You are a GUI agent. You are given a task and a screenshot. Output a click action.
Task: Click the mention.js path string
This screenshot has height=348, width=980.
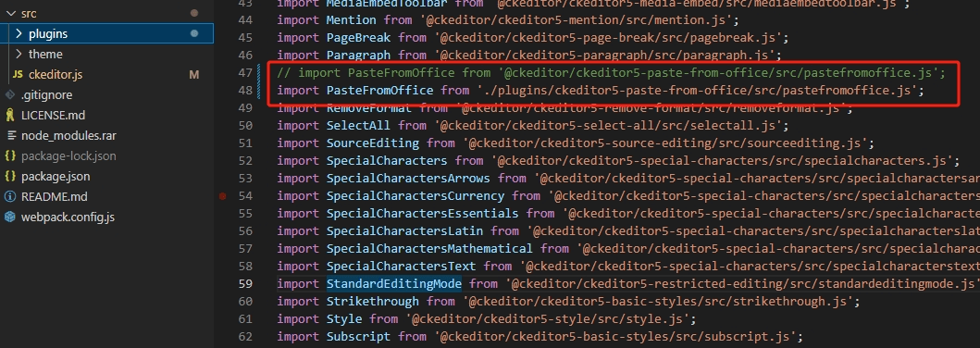[578, 20]
